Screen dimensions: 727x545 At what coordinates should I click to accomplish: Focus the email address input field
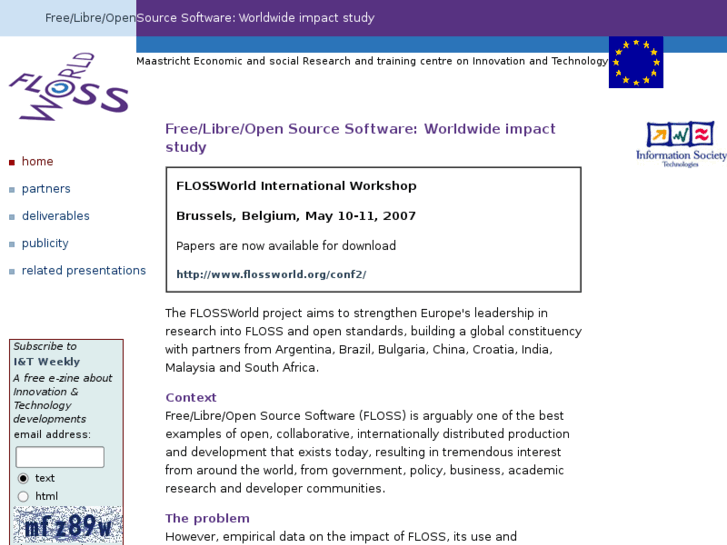coord(60,457)
